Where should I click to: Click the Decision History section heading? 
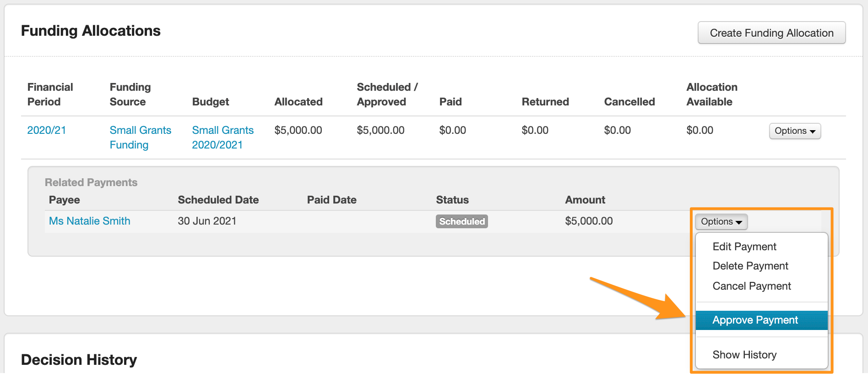pos(79,360)
